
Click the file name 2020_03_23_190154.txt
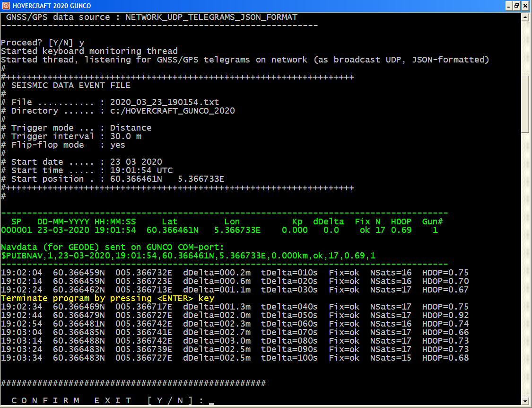(165, 102)
